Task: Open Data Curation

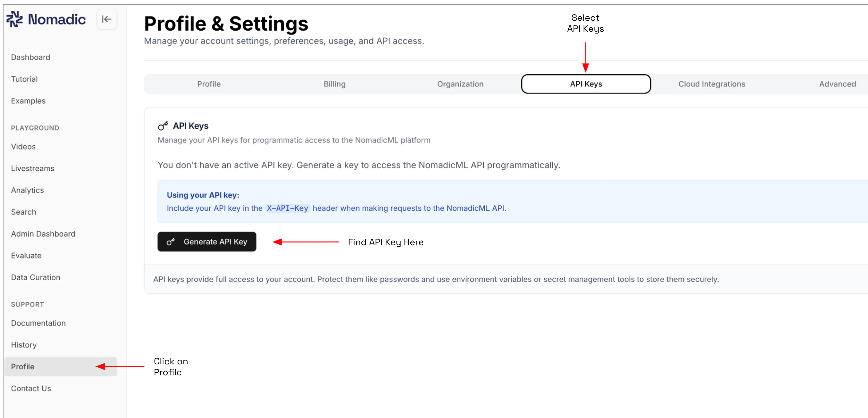Action: pyautogui.click(x=36, y=277)
